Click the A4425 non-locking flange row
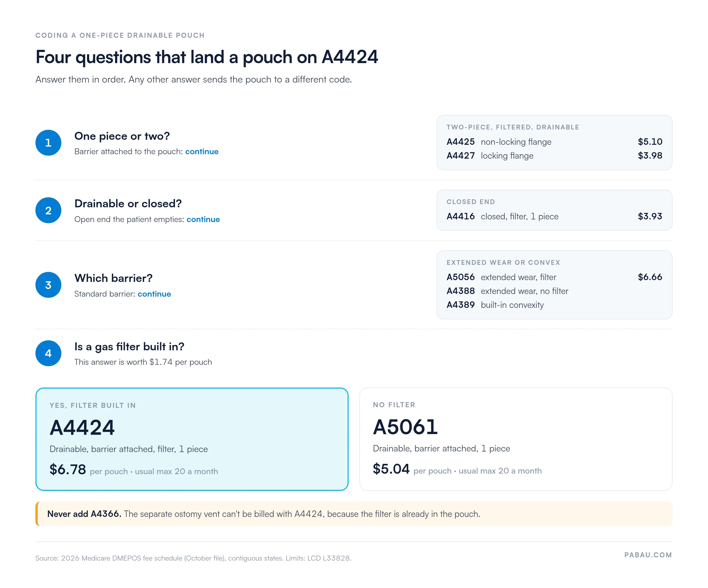708x588 pixels. [554, 142]
